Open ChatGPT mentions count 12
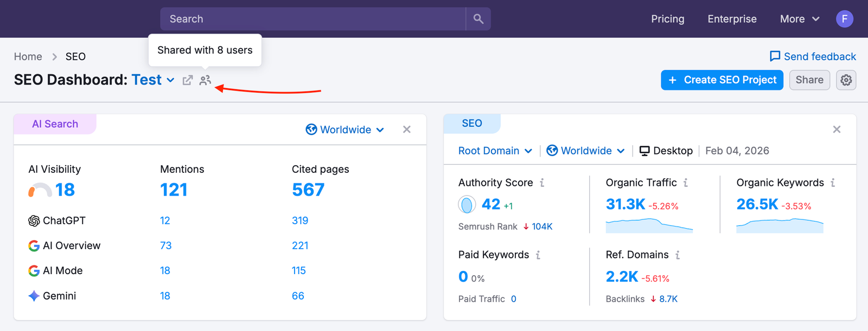Screen dimensions: 868x331 click(165, 220)
